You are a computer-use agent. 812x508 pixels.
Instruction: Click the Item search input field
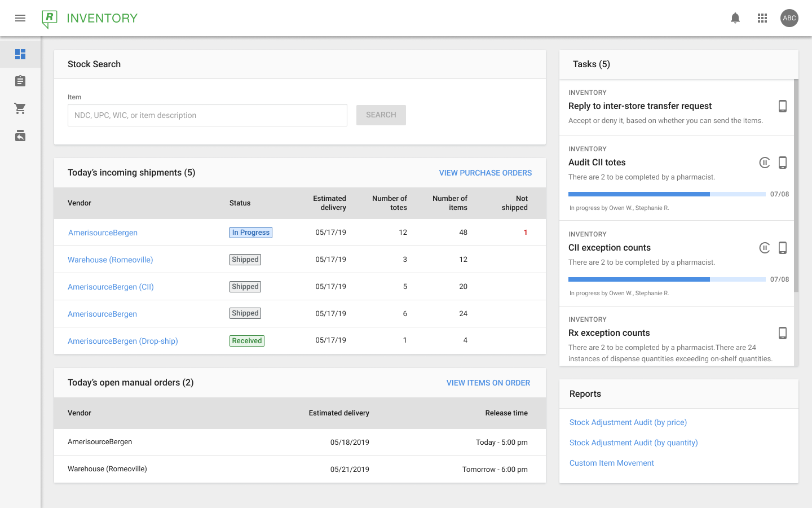pyautogui.click(x=208, y=115)
